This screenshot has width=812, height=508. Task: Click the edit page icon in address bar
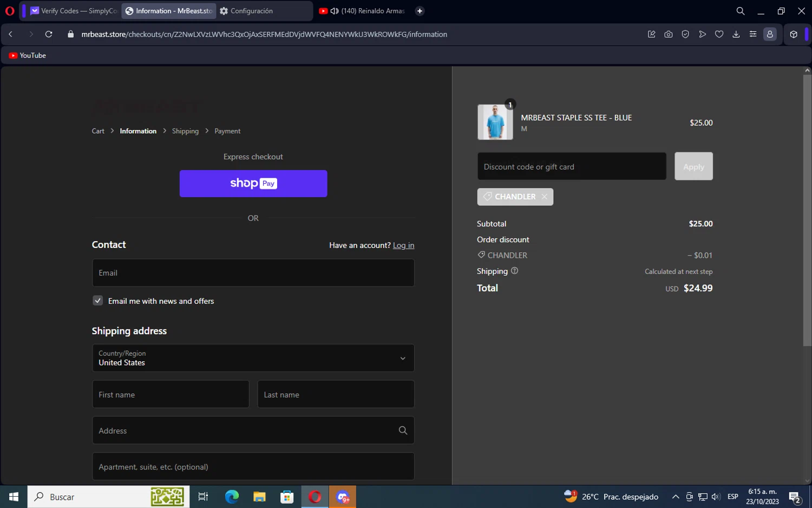tap(652, 34)
